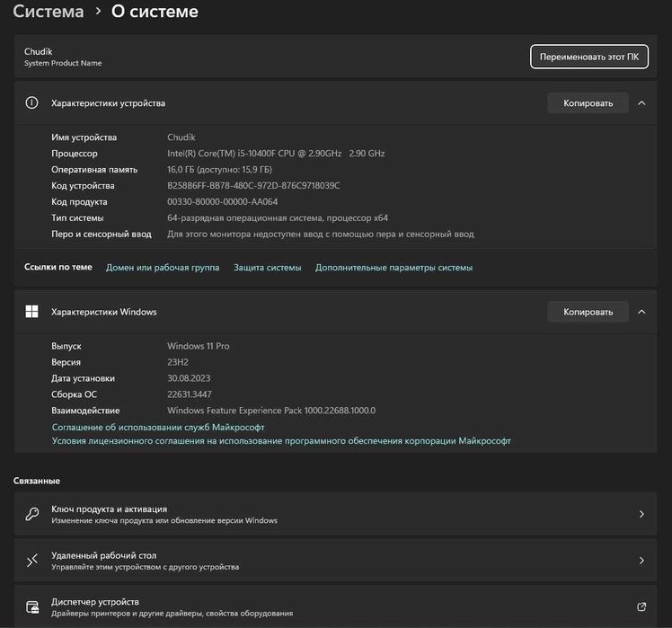Click the Windows 11 Pro edition value
Image resolution: width=672 pixels, height=628 pixels.
click(x=199, y=346)
